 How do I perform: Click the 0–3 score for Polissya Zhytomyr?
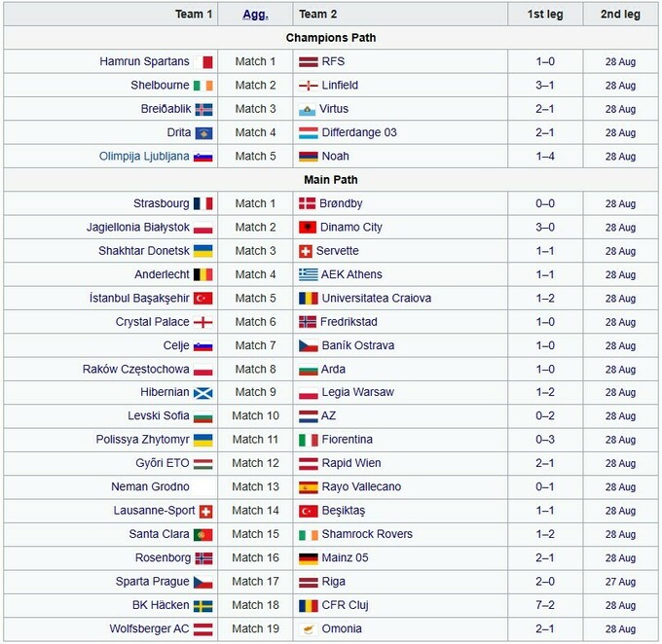point(545,440)
